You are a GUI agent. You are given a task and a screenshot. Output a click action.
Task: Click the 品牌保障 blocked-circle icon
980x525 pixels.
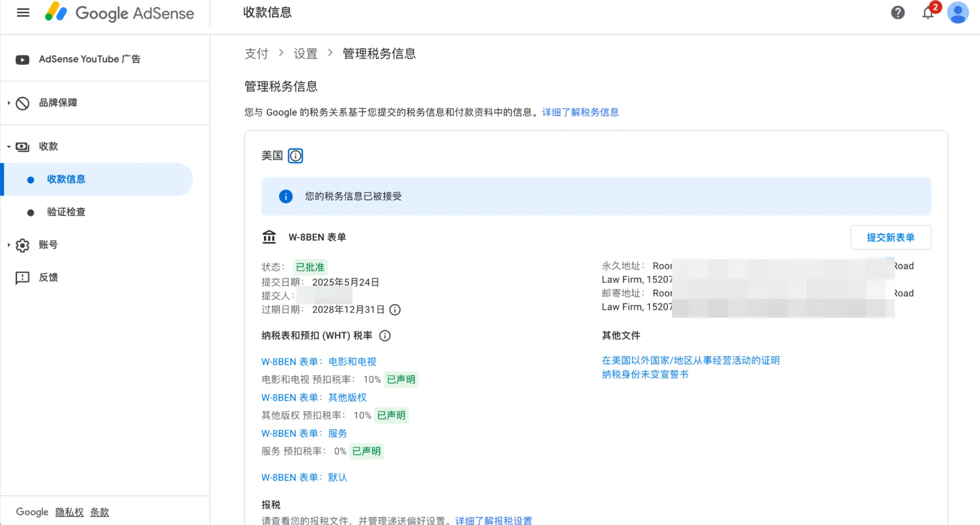click(x=22, y=103)
